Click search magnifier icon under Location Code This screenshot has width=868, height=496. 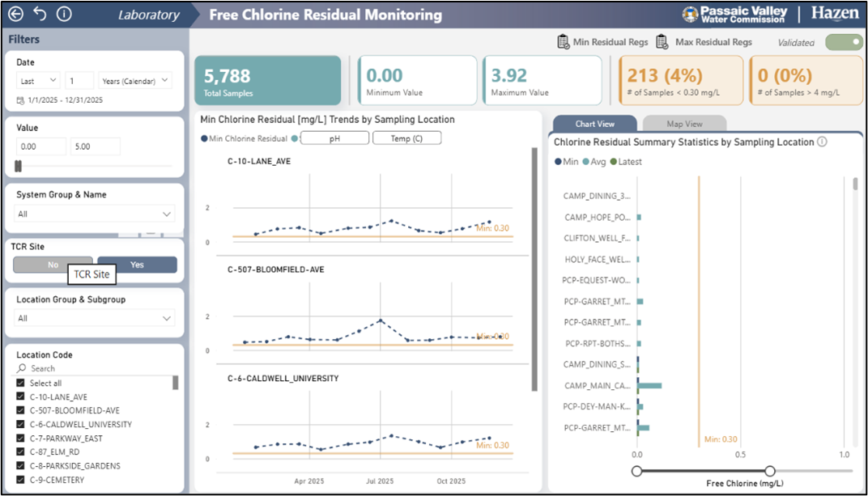tap(22, 368)
